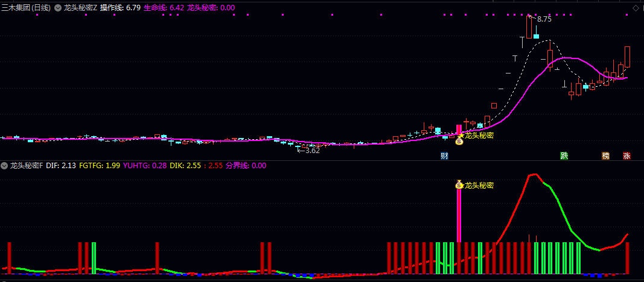Click the YUHTG: 0.28 value

[x=145, y=166]
